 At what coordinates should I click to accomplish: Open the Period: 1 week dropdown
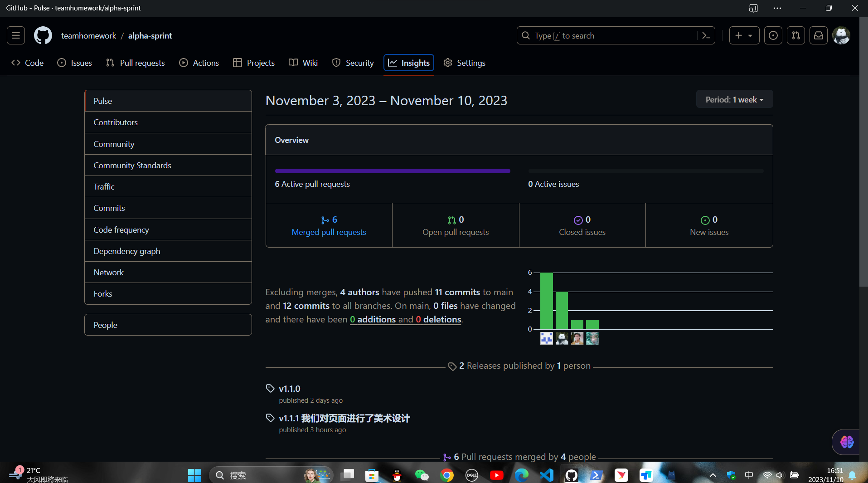[x=734, y=99]
